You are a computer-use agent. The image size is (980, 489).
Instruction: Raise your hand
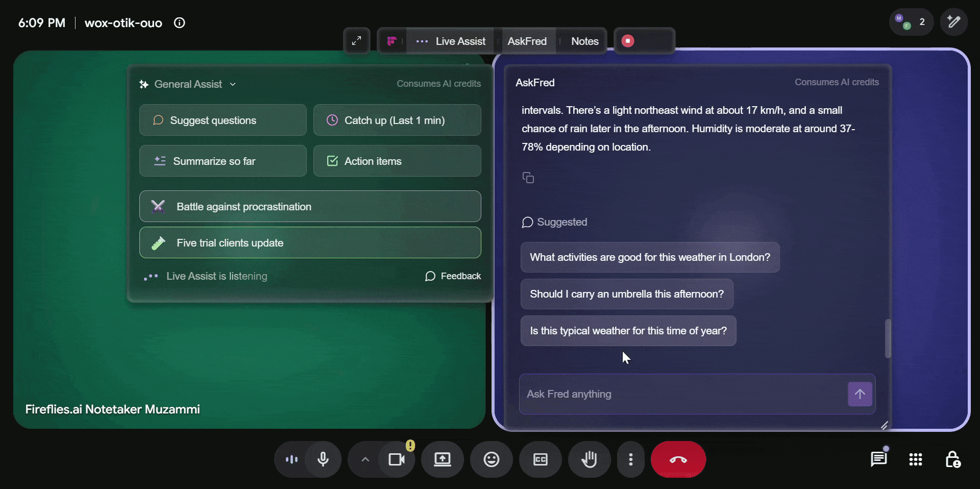pyautogui.click(x=590, y=459)
